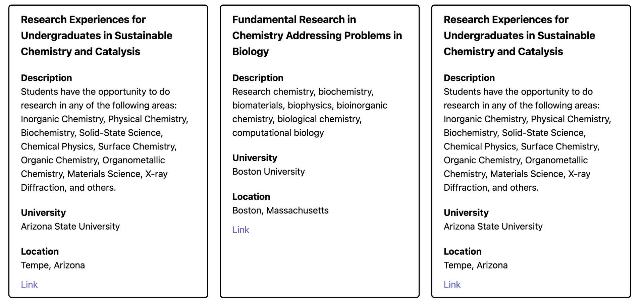Click the Boston, Massachusetts location text
Image resolution: width=644 pixels, height=306 pixels.
[280, 210]
